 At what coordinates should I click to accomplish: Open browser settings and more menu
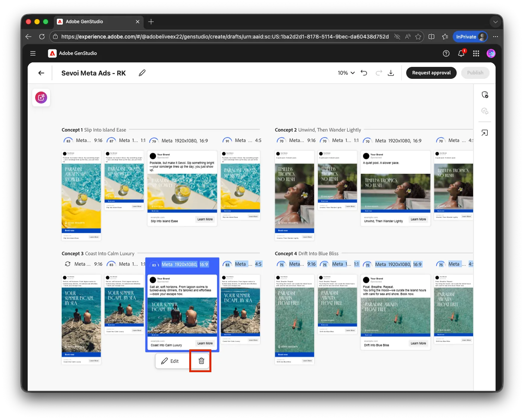496,37
